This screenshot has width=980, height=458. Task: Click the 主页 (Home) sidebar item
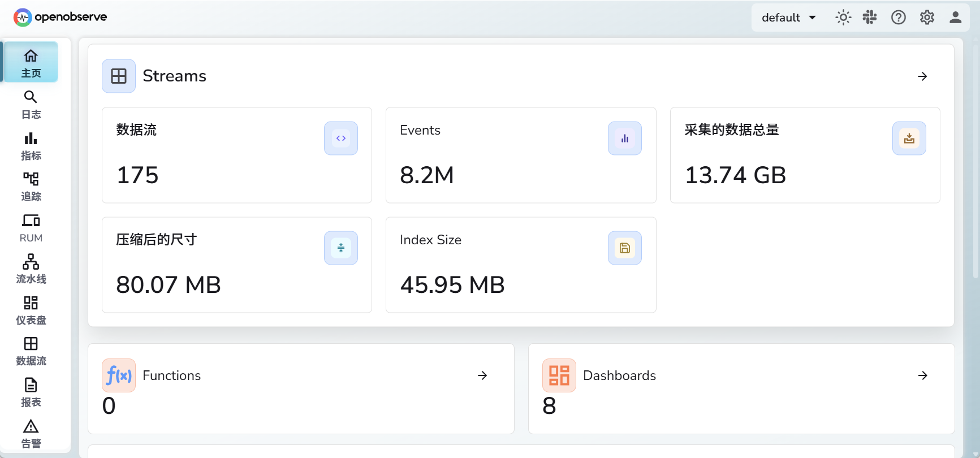(x=31, y=63)
